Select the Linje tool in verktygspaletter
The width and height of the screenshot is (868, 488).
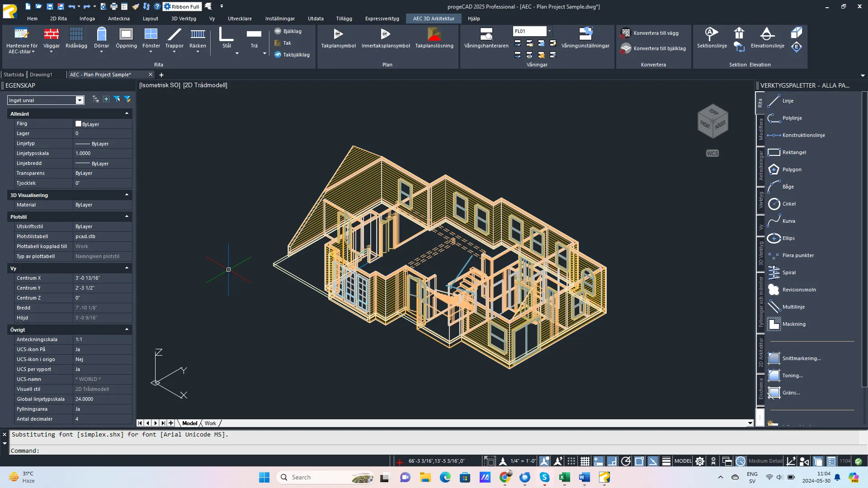[787, 101]
